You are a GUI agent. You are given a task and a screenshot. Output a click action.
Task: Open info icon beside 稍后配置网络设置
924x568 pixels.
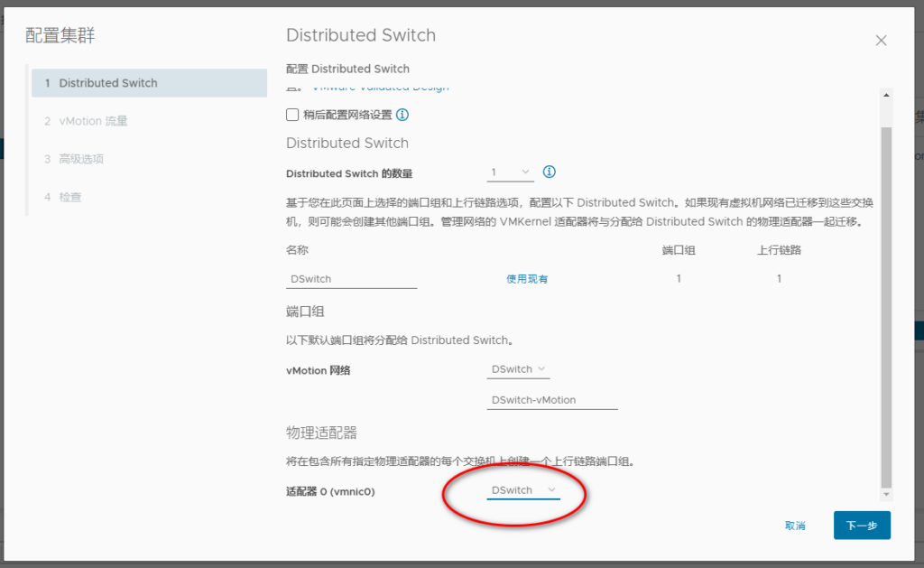[402, 115]
